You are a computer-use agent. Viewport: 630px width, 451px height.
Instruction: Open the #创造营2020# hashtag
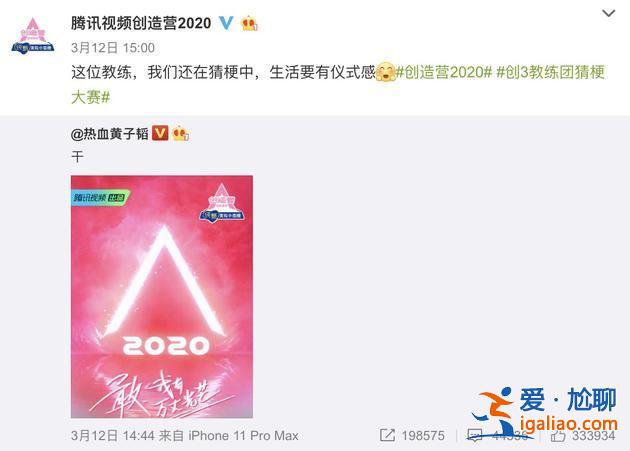click(444, 72)
